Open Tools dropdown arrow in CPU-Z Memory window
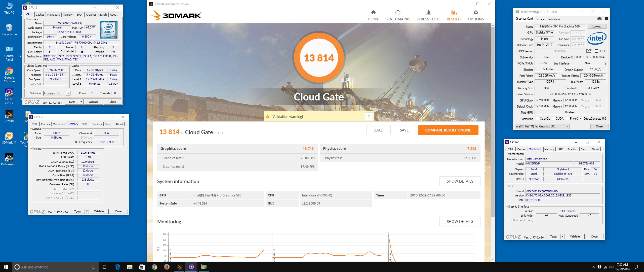The image size is (644, 272). point(87,211)
